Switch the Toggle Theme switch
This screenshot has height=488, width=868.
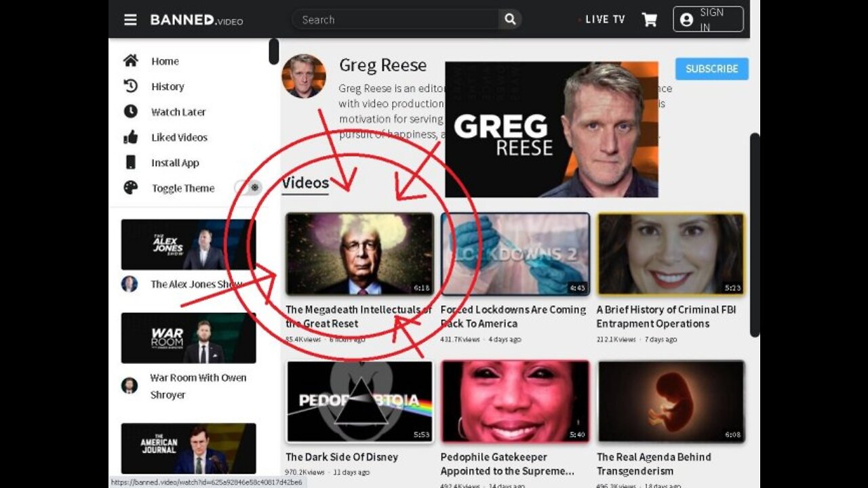[248, 188]
